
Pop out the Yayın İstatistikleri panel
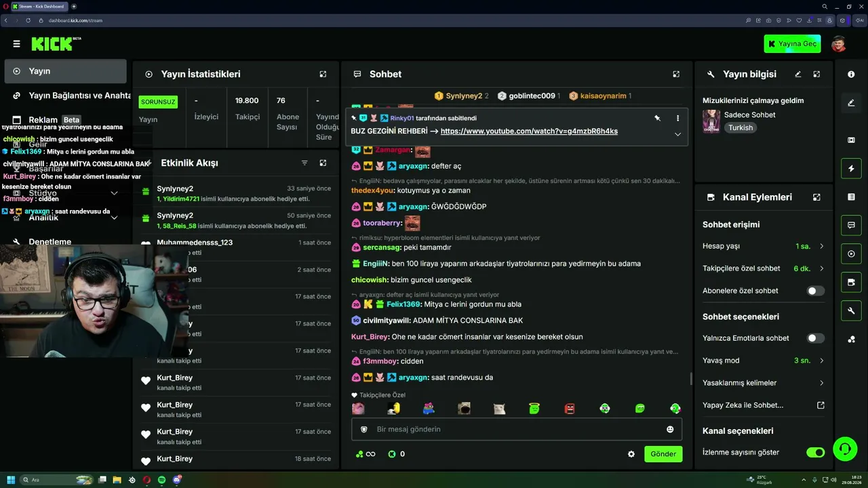pyautogui.click(x=323, y=74)
